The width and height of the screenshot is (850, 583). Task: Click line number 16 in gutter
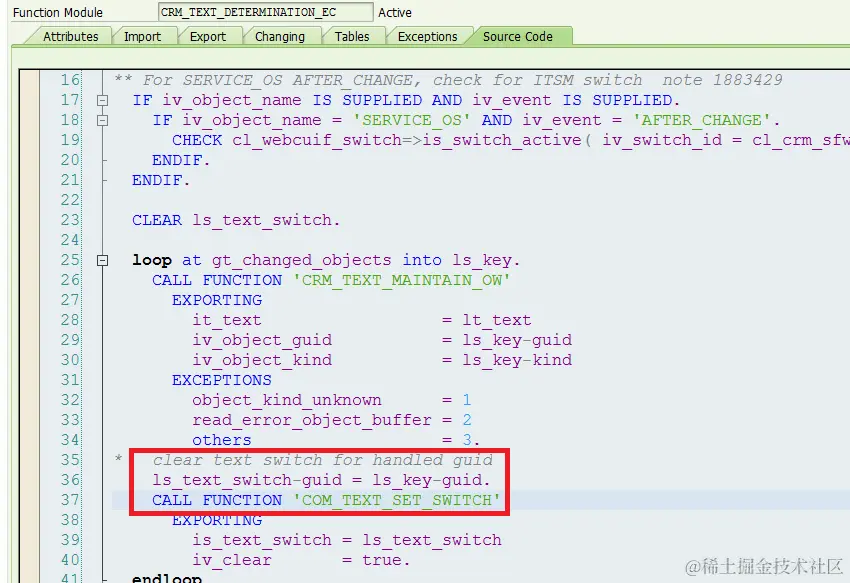70,80
